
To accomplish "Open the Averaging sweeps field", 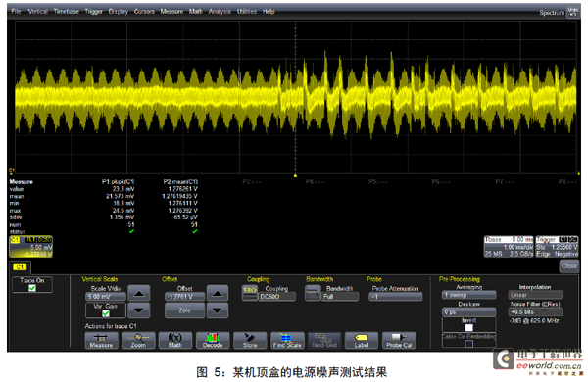I will (x=468, y=295).
